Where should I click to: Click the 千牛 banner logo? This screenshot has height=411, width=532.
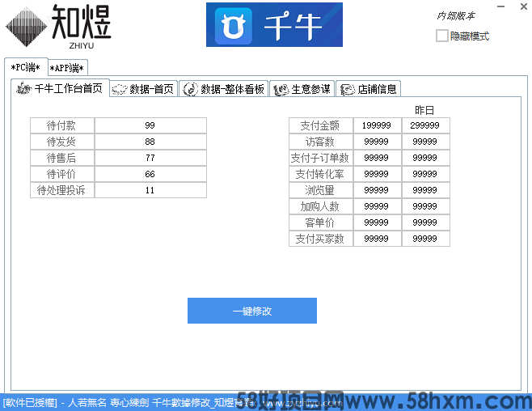click(274, 24)
